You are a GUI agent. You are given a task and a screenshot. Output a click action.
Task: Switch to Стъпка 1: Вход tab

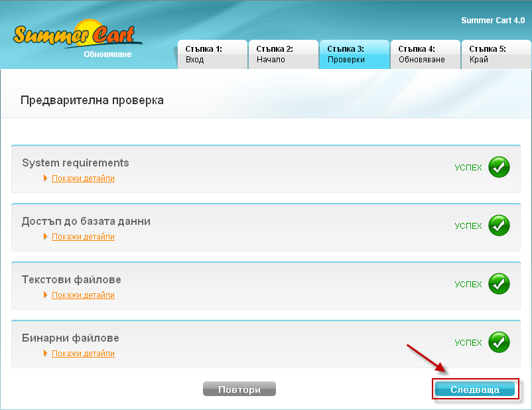[212, 54]
